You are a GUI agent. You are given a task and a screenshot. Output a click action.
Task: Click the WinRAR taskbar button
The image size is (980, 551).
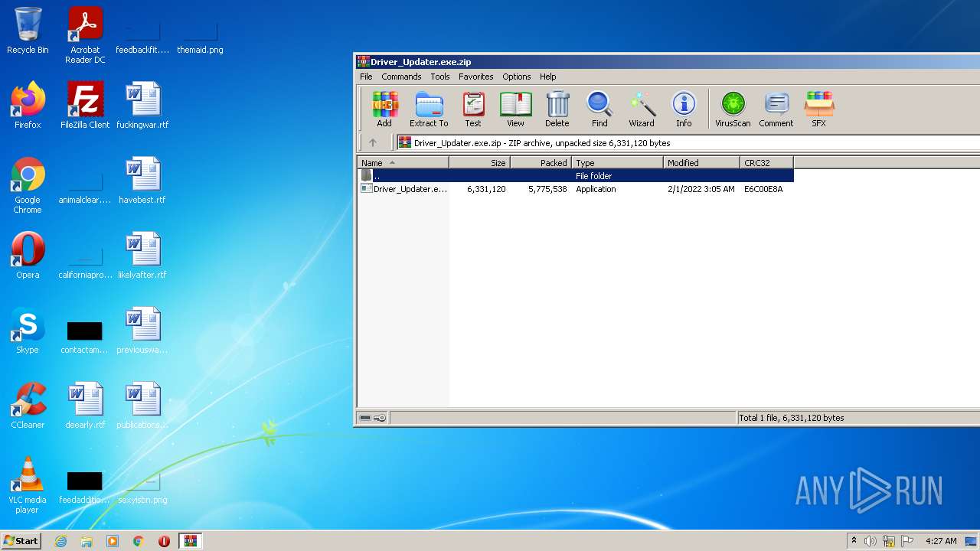pos(190,541)
